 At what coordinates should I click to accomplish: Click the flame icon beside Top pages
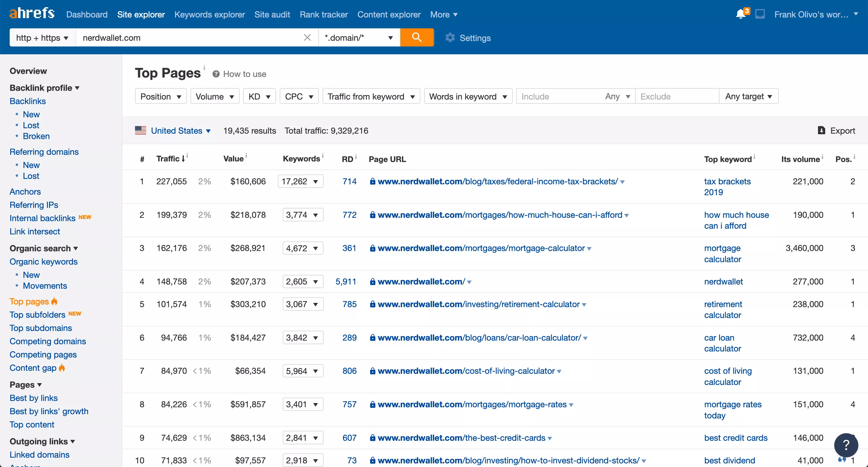click(x=55, y=302)
